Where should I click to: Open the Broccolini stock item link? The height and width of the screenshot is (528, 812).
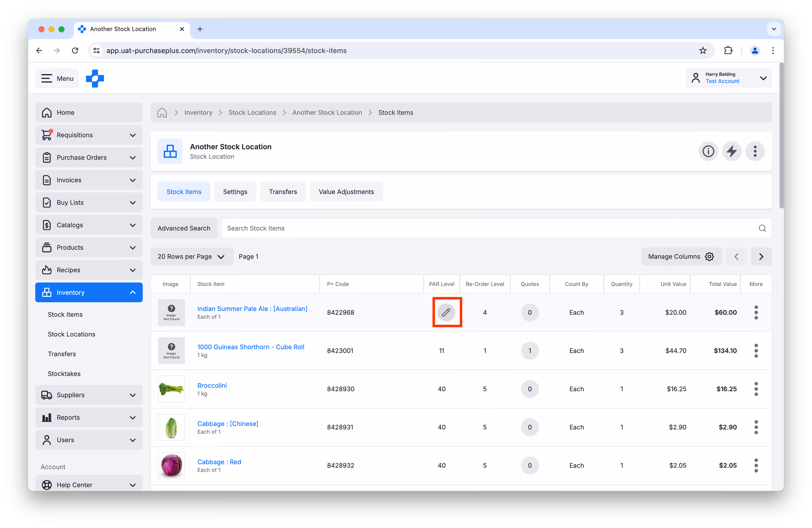(x=212, y=385)
